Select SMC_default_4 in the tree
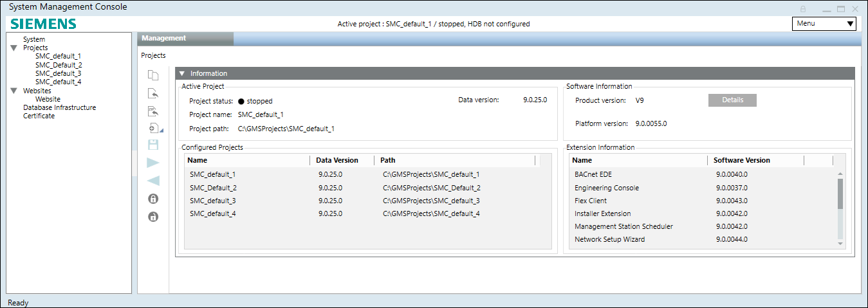Image resolution: width=868 pixels, height=308 pixels. (58, 82)
